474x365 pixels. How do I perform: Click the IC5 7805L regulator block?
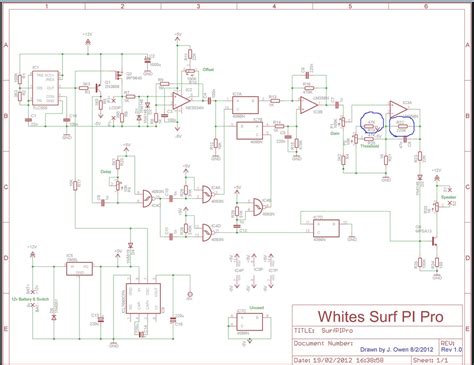click(79, 269)
